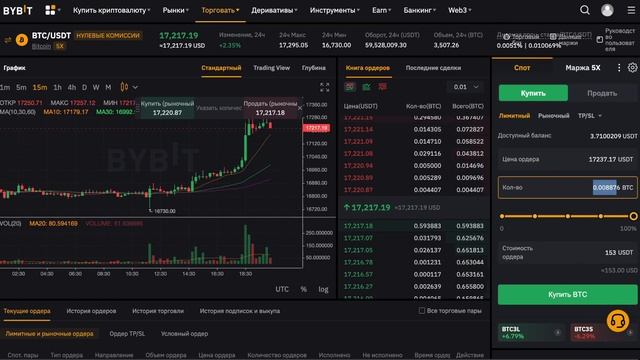
Task: Open the Banking dropdown menu
Action: (x=420, y=10)
